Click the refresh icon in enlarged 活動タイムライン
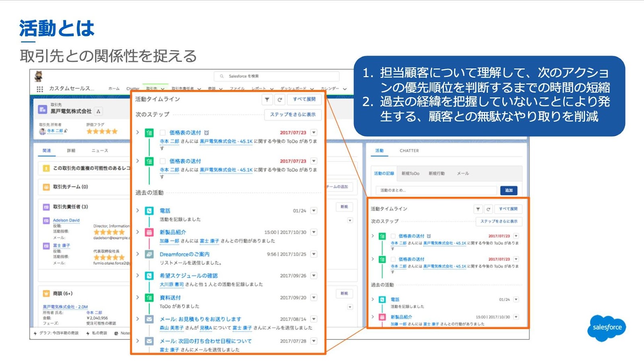The height and width of the screenshot is (362, 644). pyautogui.click(x=280, y=99)
